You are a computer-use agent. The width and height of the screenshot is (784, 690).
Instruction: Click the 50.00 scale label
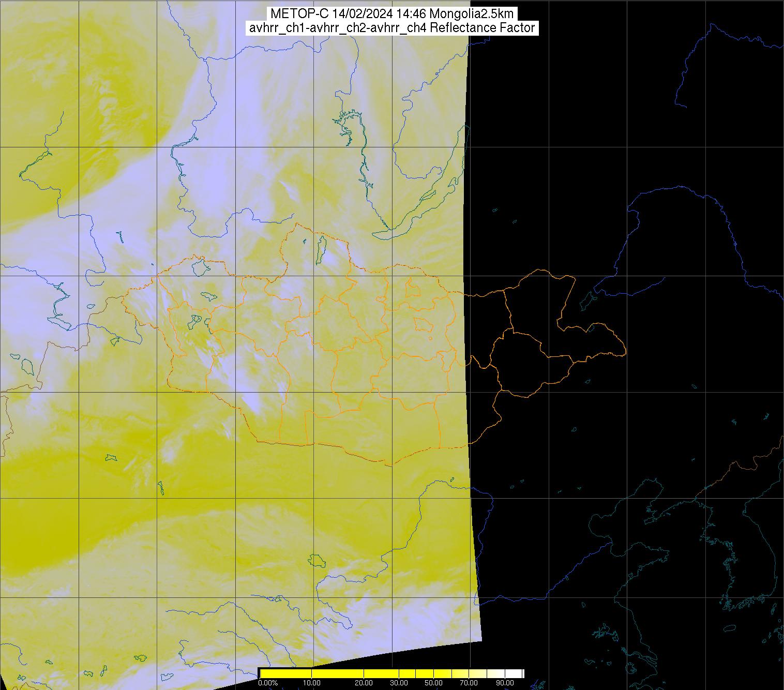point(434,683)
